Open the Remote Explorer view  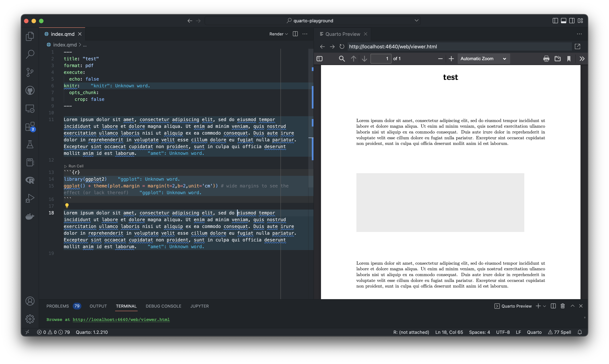pos(30,108)
